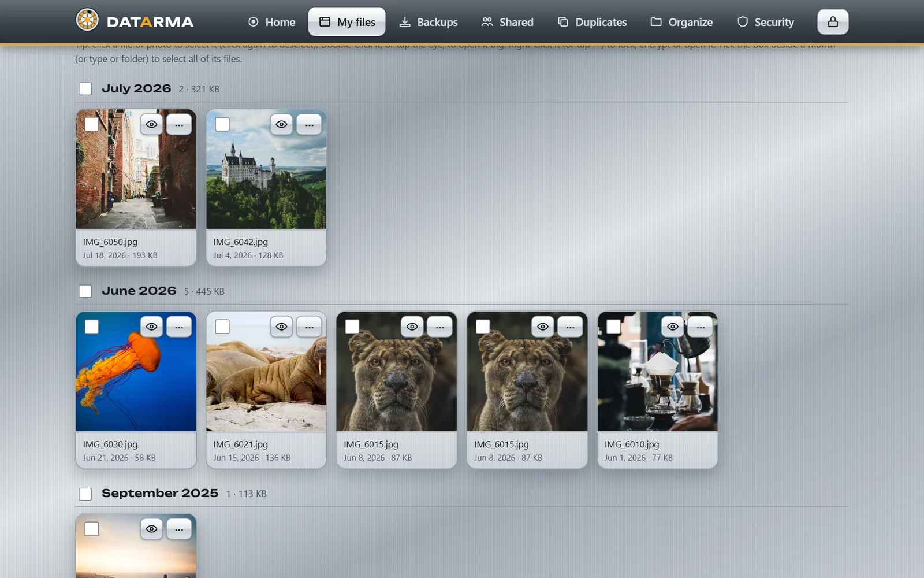Check the IMG_6050.jpg selection box
Image resolution: width=924 pixels, height=578 pixels.
[x=92, y=124]
